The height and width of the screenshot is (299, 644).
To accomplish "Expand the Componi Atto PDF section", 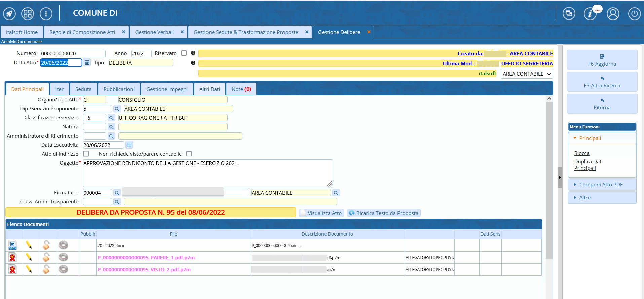I will (601, 185).
